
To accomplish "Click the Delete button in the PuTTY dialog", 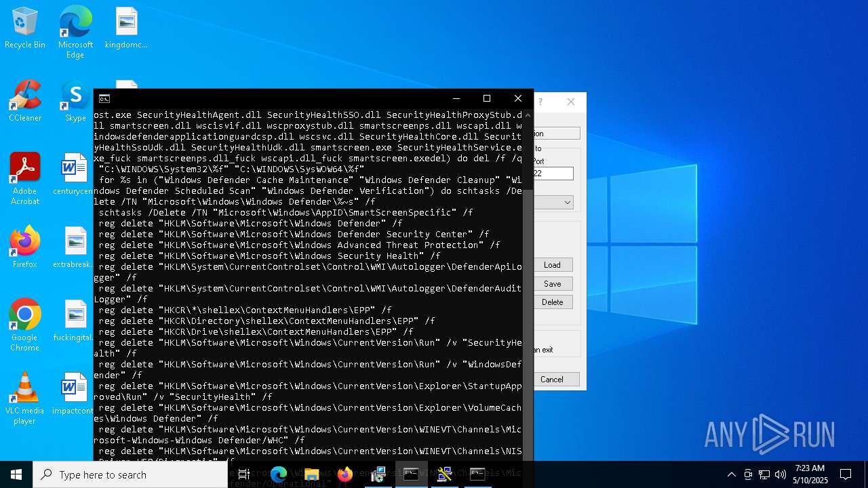I will tap(552, 302).
